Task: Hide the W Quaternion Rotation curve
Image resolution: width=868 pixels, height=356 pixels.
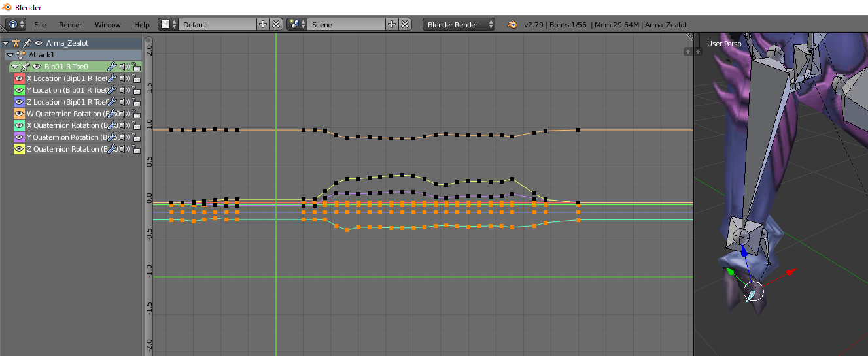Action: tap(19, 114)
